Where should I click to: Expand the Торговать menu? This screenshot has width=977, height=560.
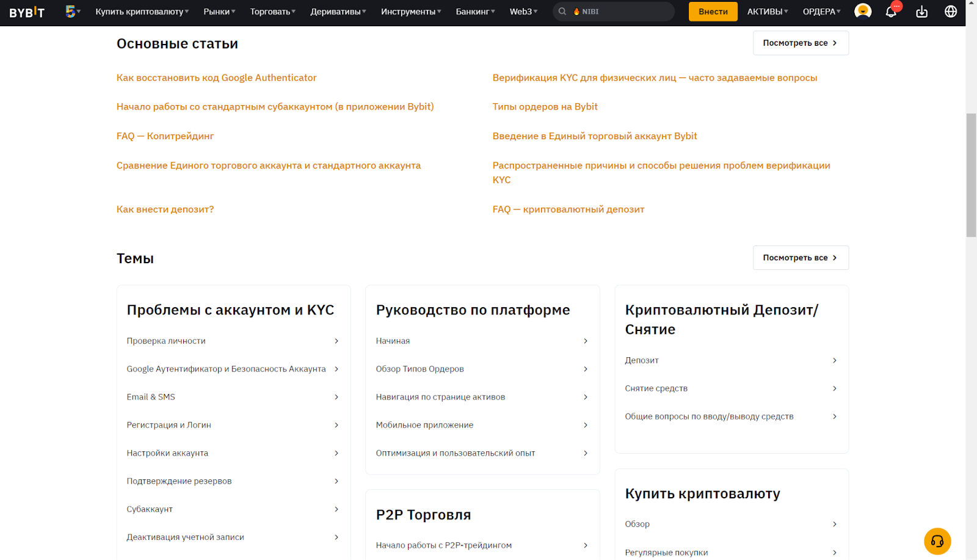click(273, 12)
